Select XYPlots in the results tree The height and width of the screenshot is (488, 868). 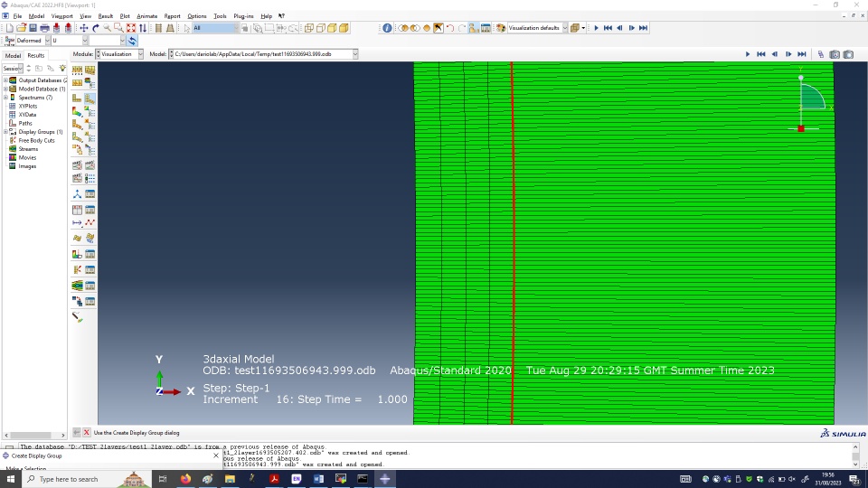[28, 106]
